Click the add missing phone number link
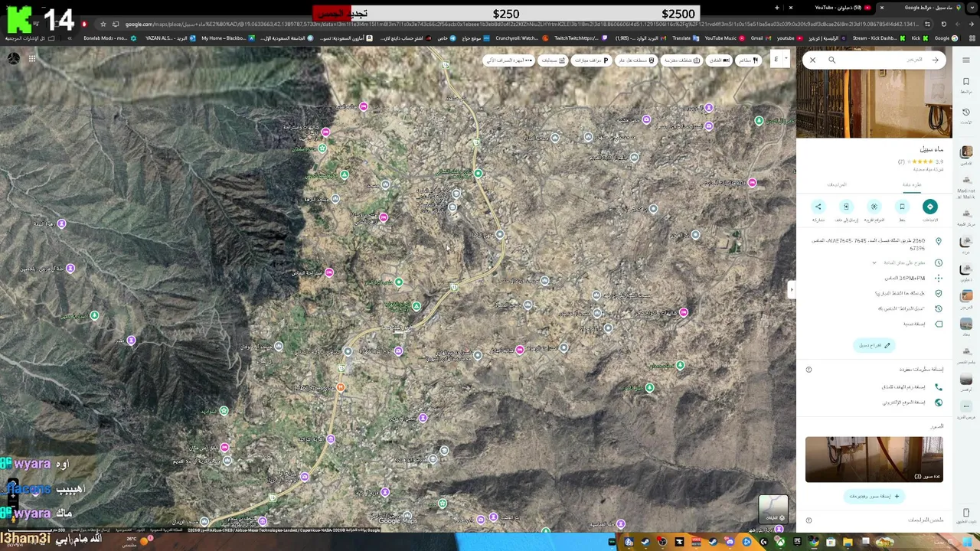 [x=903, y=387]
